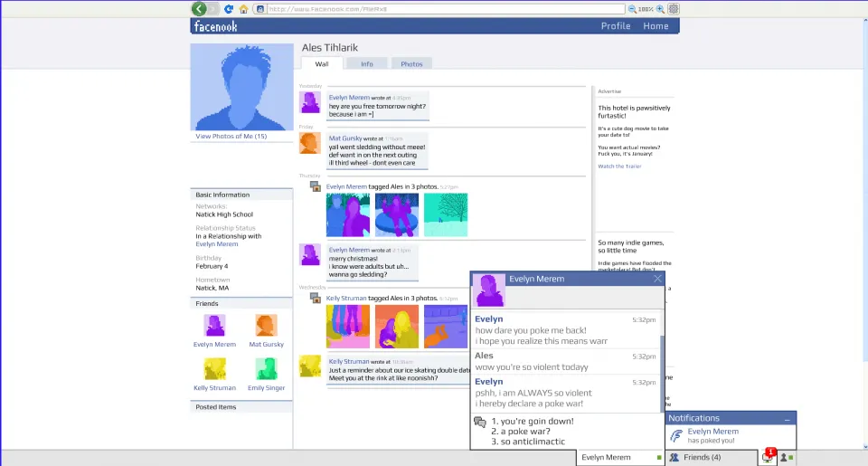
Task: Click photo icon beside Evelyn's tagged photos
Action: (315, 186)
